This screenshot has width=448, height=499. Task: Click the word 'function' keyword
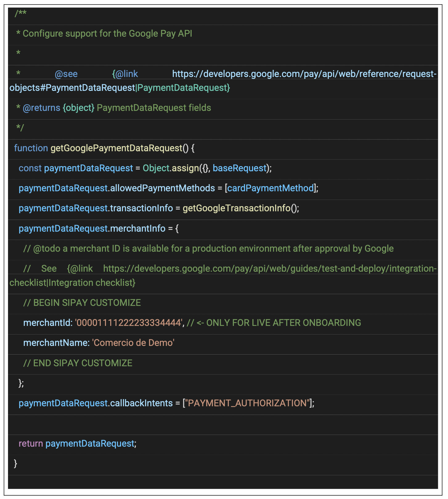(x=31, y=148)
